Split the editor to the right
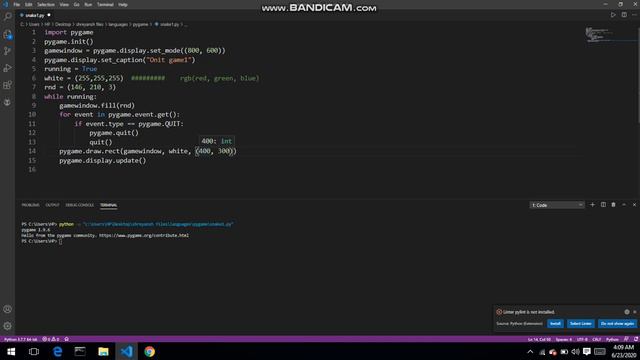 pyautogui.click(x=624, y=15)
